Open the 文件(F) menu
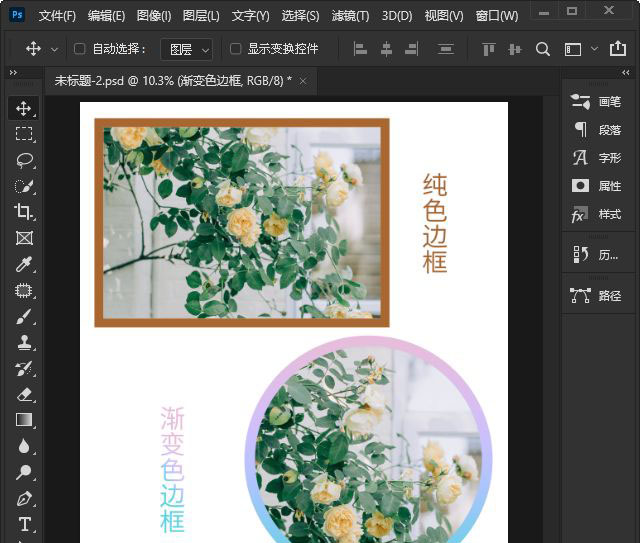 pos(57,16)
